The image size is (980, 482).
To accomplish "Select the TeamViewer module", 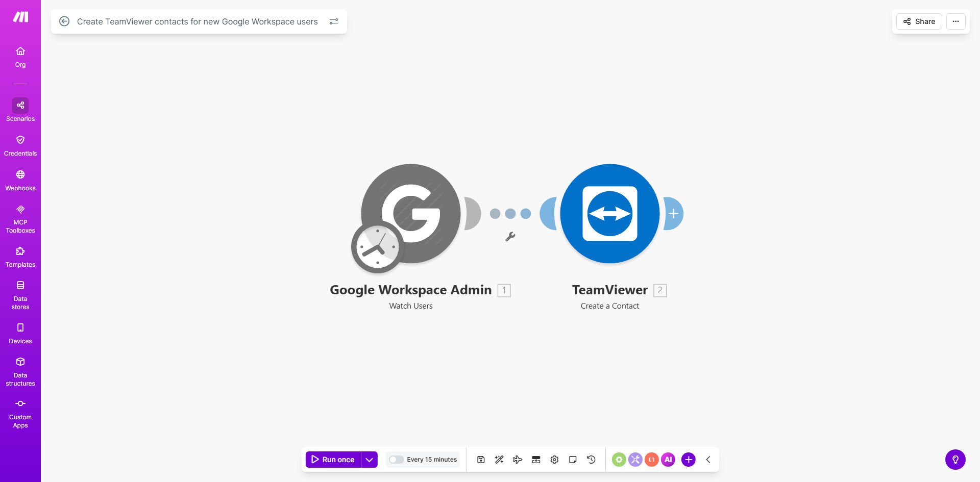I will pyautogui.click(x=610, y=213).
